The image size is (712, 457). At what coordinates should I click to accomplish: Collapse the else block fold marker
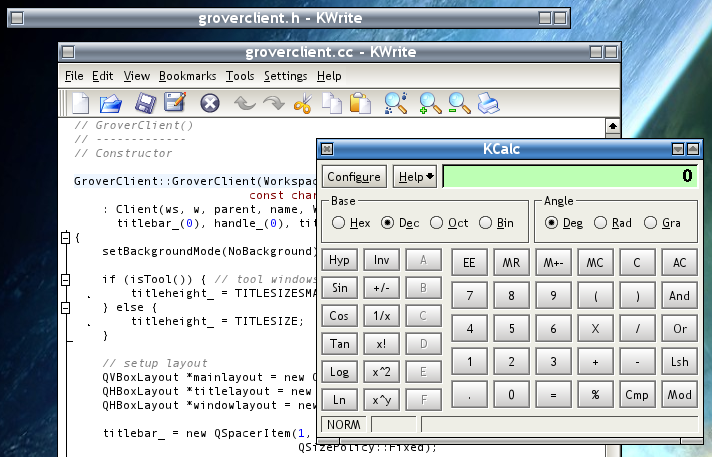[65, 308]
